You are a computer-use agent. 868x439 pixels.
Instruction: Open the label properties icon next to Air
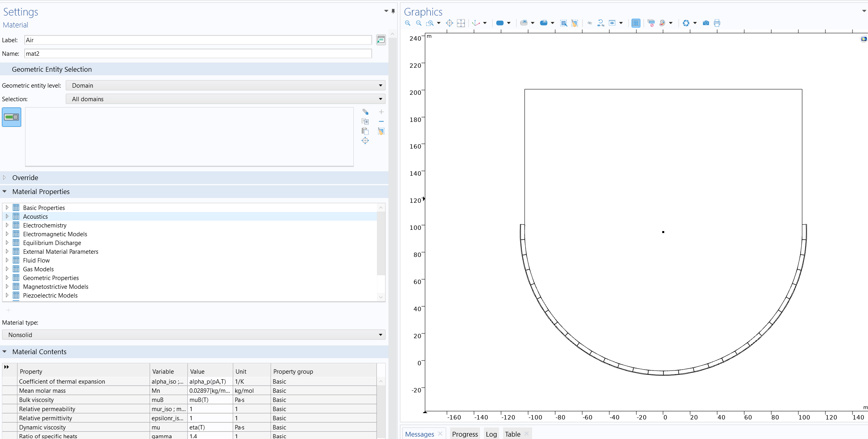[x=381, y=40]
